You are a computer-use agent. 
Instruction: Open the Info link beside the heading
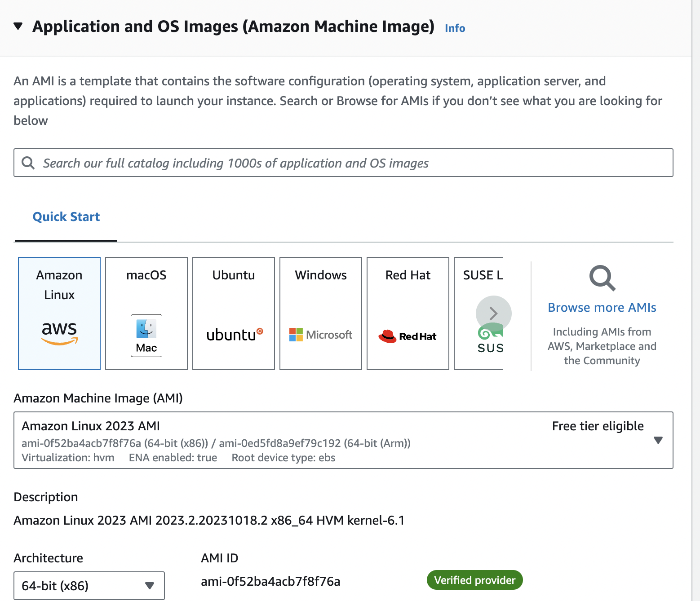(x=455, y=28)
